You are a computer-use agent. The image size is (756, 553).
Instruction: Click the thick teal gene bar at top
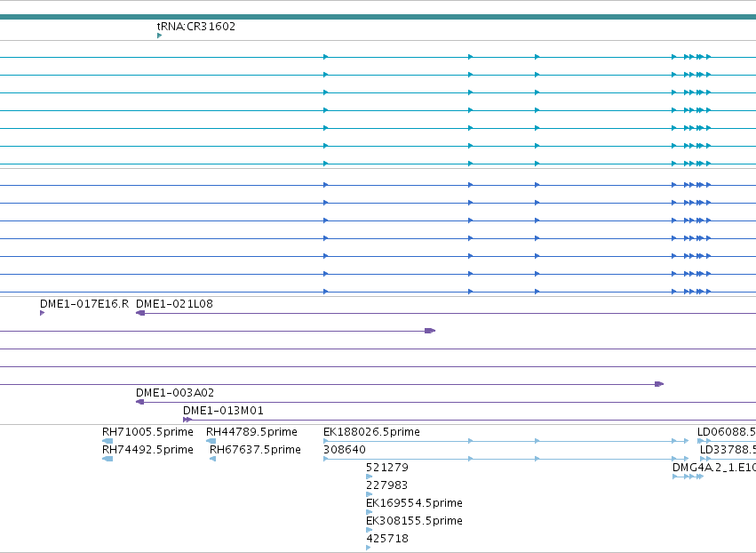coord(378,18)
